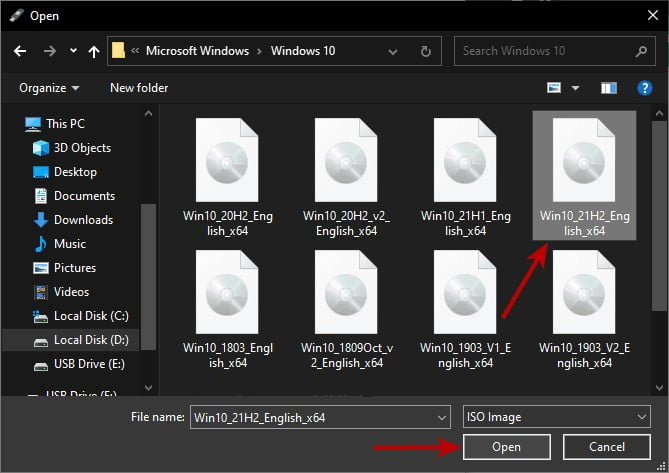
Task: Toggle the preview pane
Action: (x=608, y=88)
